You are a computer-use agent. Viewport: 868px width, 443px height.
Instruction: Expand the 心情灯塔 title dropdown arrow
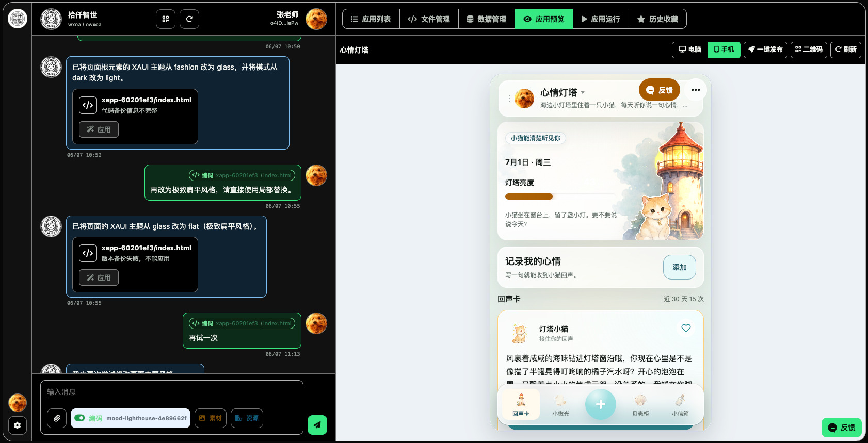(583, 93)
